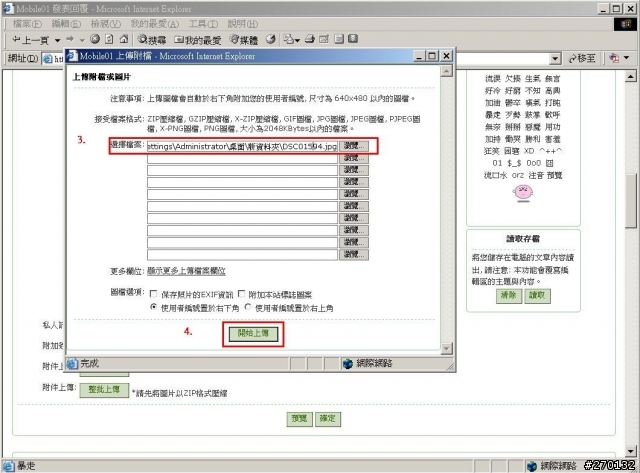This screenshot has width=640, height=473.
Task: Click the 確定 submit button
Action: pos(328,419)
